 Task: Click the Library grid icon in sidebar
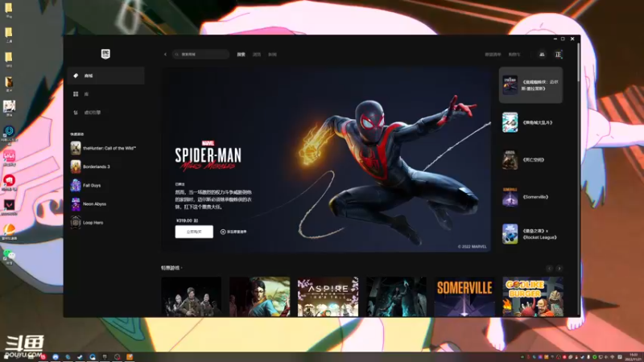[76, 94]
